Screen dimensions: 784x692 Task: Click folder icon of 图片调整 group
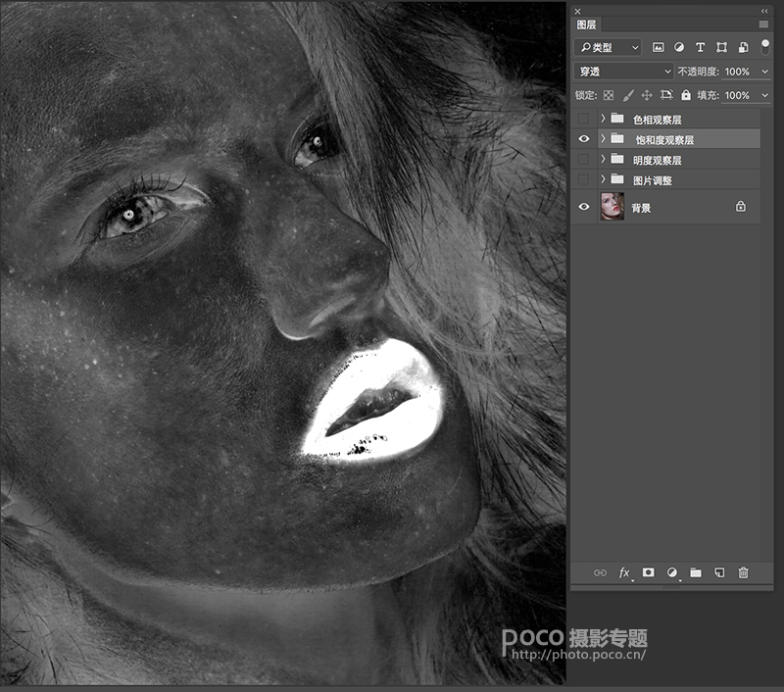(x=617, y=179)
